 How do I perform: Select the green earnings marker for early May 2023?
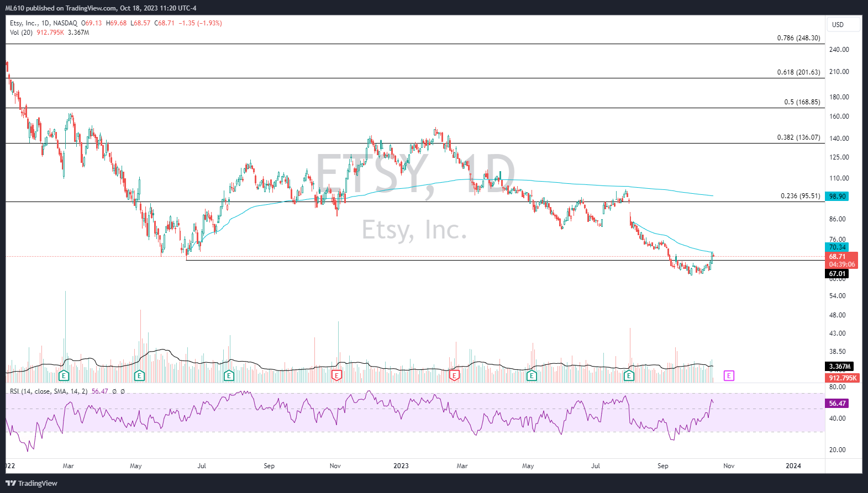point(532,376)
